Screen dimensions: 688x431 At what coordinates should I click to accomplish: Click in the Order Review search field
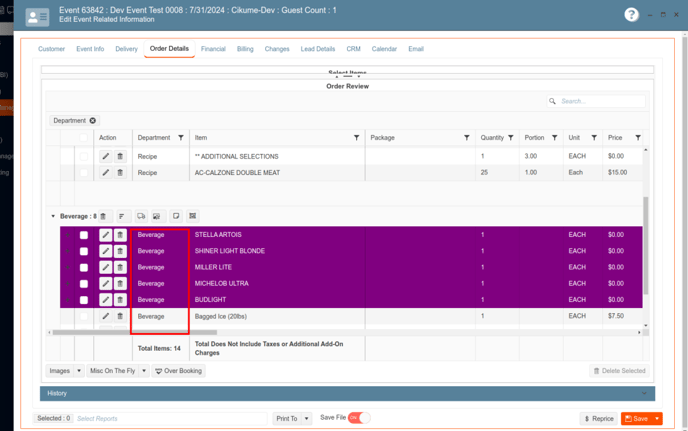596,101
